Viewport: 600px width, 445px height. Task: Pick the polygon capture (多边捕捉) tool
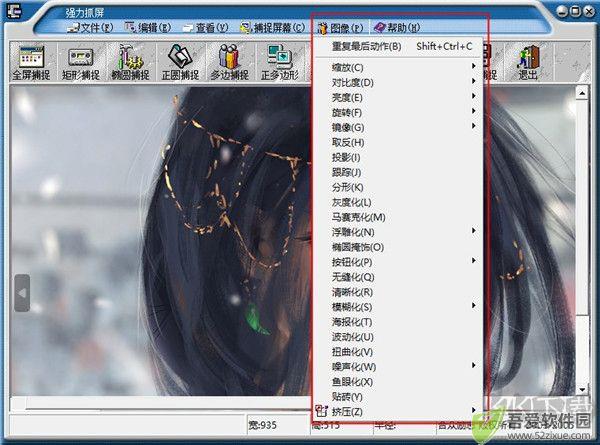230,62
